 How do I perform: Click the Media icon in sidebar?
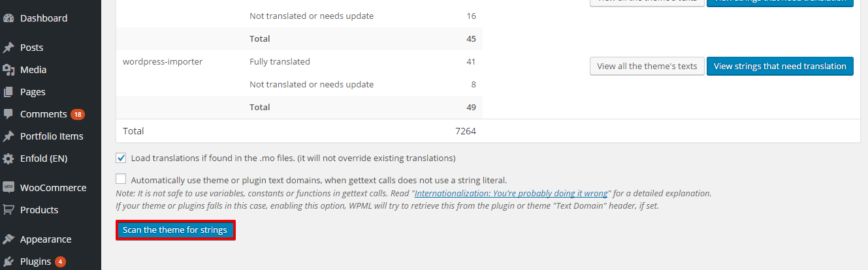(x=8, y=70)
